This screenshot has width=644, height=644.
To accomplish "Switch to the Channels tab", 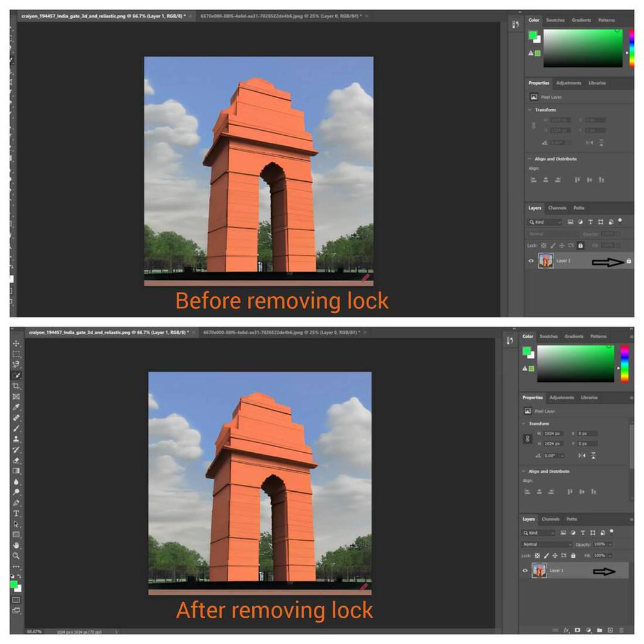I will point(551,519).
